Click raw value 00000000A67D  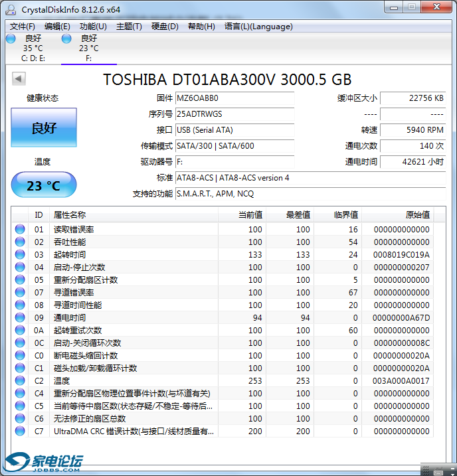point(401,318)
